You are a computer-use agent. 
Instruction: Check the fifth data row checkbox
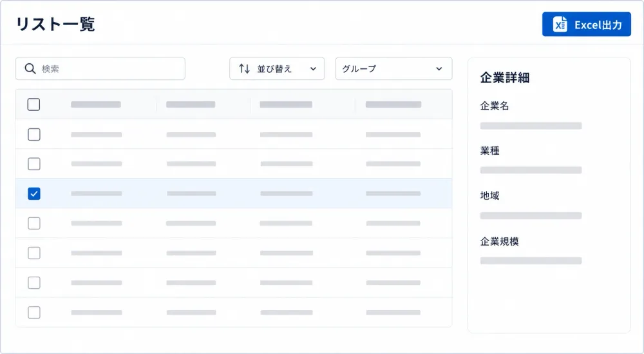click(33, 253)
